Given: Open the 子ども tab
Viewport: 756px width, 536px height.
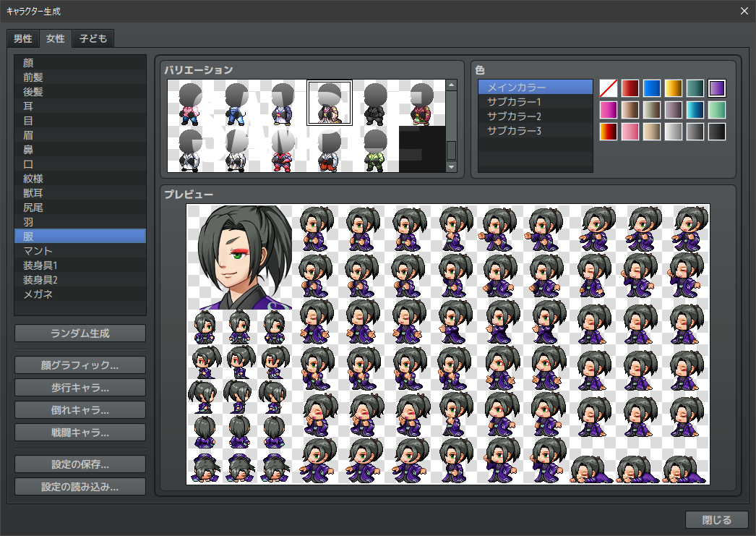Looking at the screenshot, I should click(x=93, y=38).
